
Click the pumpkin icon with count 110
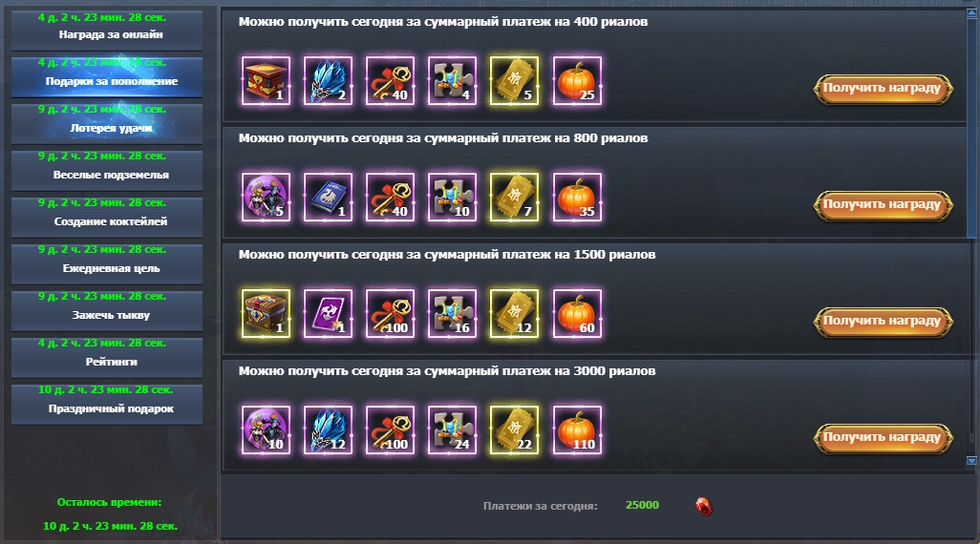pos(577,430)
